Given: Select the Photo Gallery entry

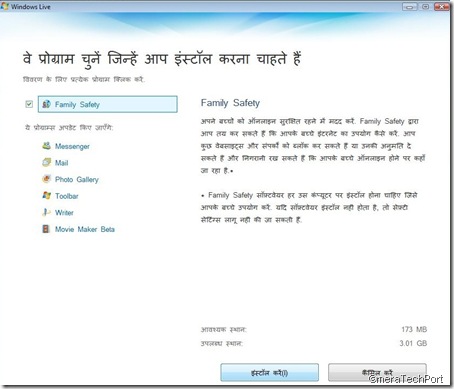Looking at the screenshot, I should pyautogui.click(x=77, y=179).
